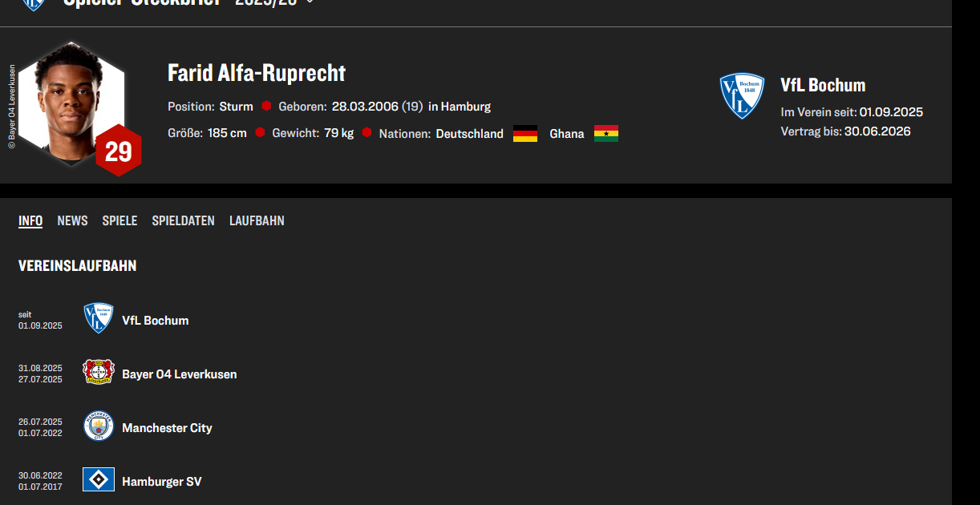Switch to the INFO tab
The height and width of the screenshot is (505, 980).
(x=30, y=220)
